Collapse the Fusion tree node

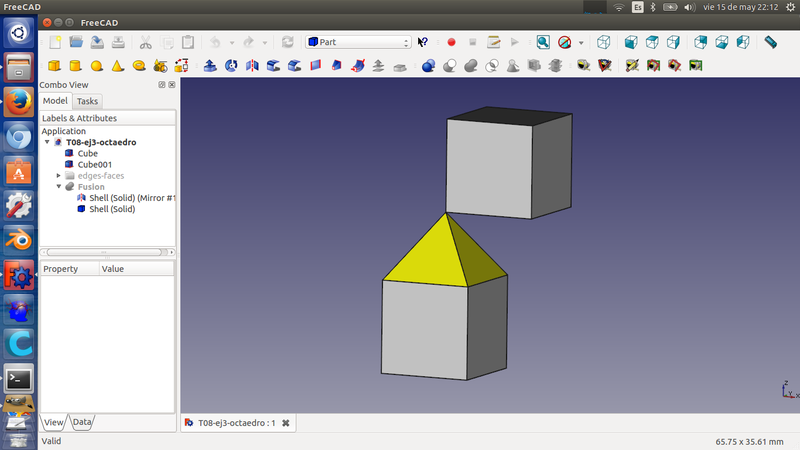click(59, 187)
